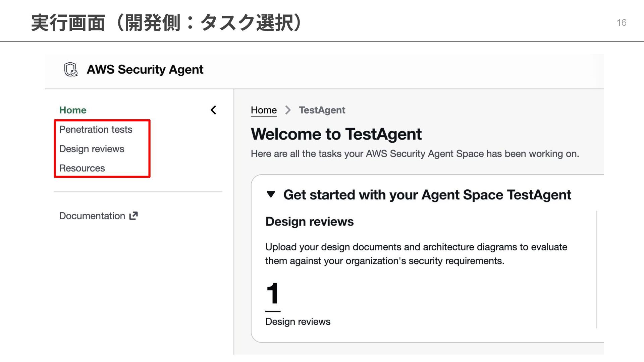This screenshot has height=362, width=644.
Task: Open Design reviews in sidebar
Action: [92, 149]
